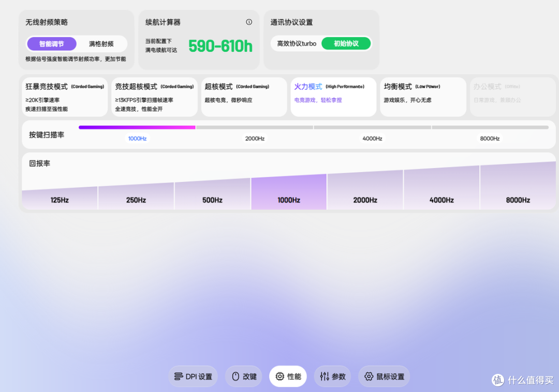559x392 pixels.
Task: Select 1000Hz polling rate block
Action: [x=289, y=192]
